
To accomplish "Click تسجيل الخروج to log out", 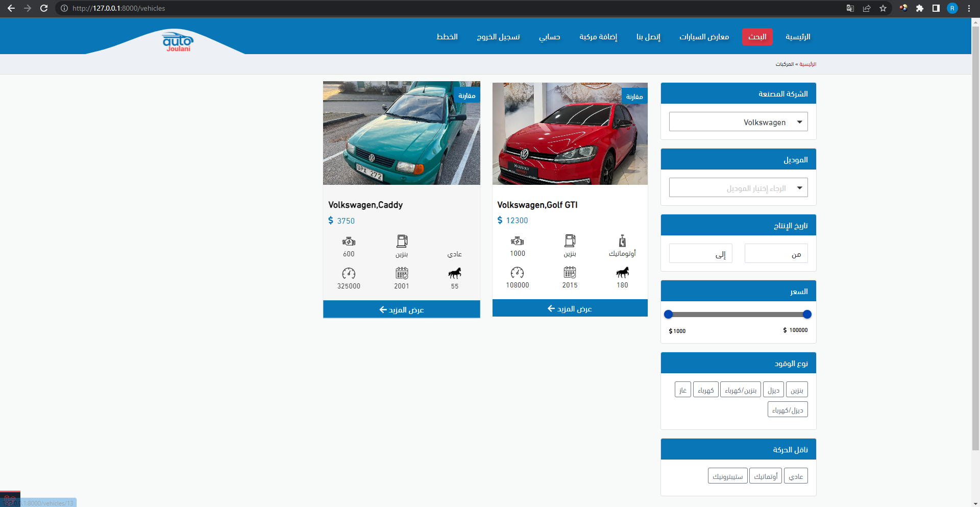I will 498,37.
